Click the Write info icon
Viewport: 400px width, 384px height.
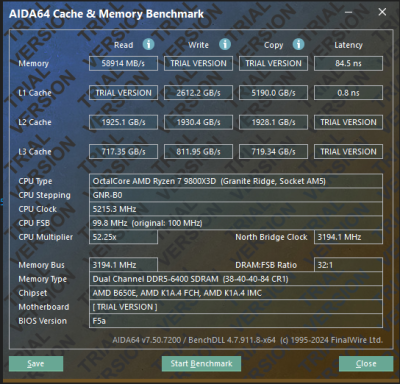click(x=225, y=44)
